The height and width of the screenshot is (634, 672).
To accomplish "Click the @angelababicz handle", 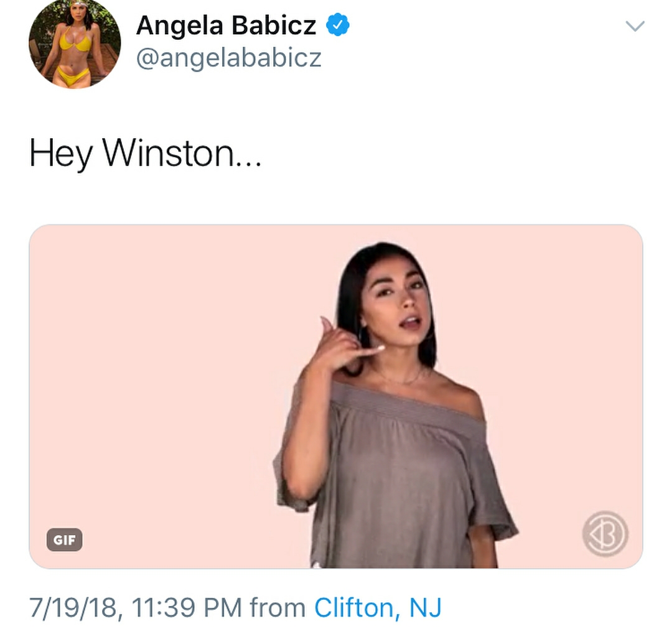I will pyautogui.click(x=229, y=58).
